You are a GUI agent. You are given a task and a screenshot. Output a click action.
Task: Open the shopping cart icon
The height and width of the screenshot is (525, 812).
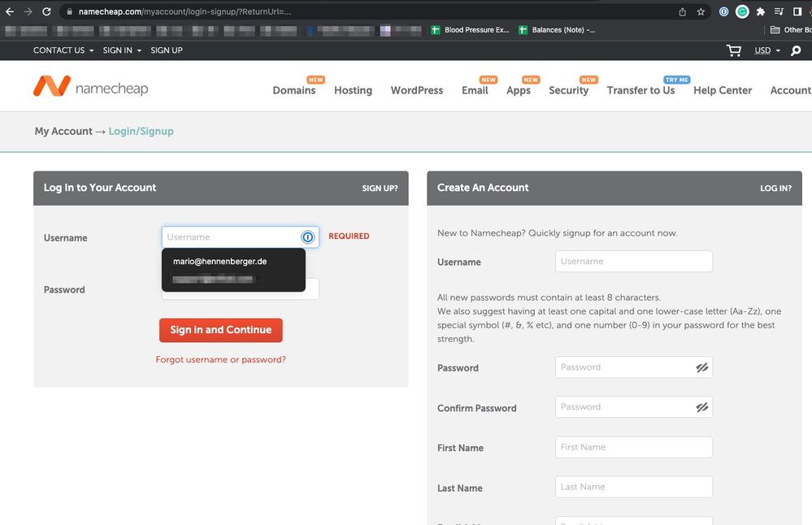[734, 50]
